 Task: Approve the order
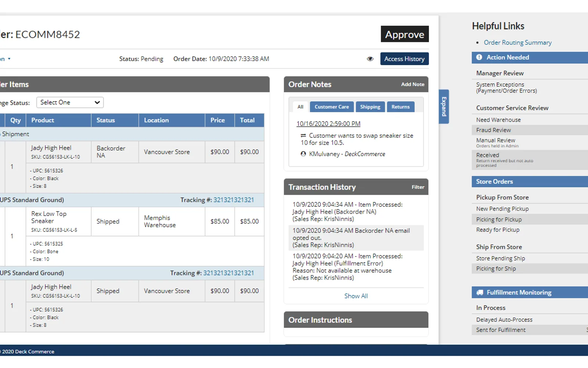tap(405, 34)
